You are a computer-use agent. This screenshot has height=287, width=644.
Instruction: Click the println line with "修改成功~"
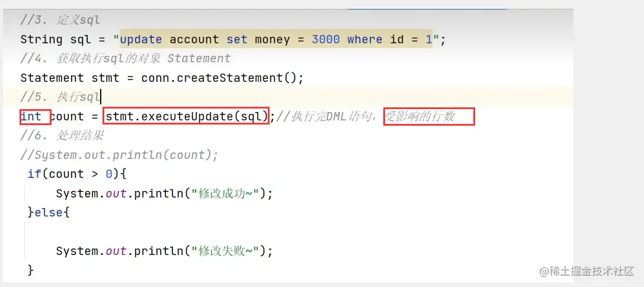164,193
